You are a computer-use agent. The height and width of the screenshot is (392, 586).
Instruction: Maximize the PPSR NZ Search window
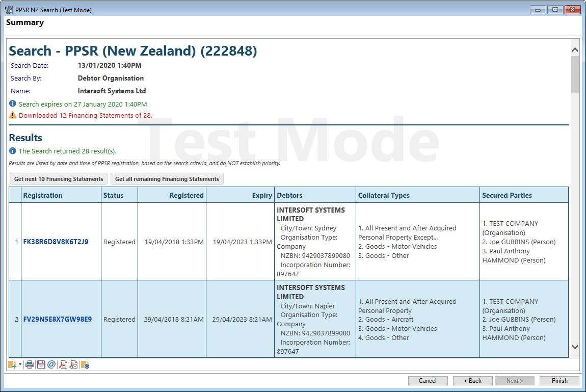click(x=555, y=10)
